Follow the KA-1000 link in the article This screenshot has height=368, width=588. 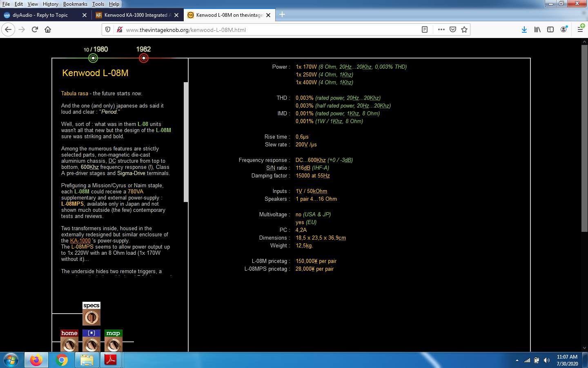click(x=80, y=240)
